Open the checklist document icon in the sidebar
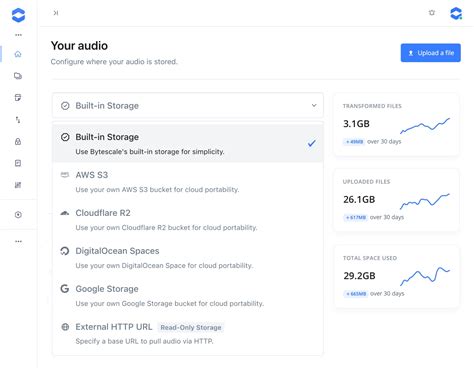 [18, 163]
